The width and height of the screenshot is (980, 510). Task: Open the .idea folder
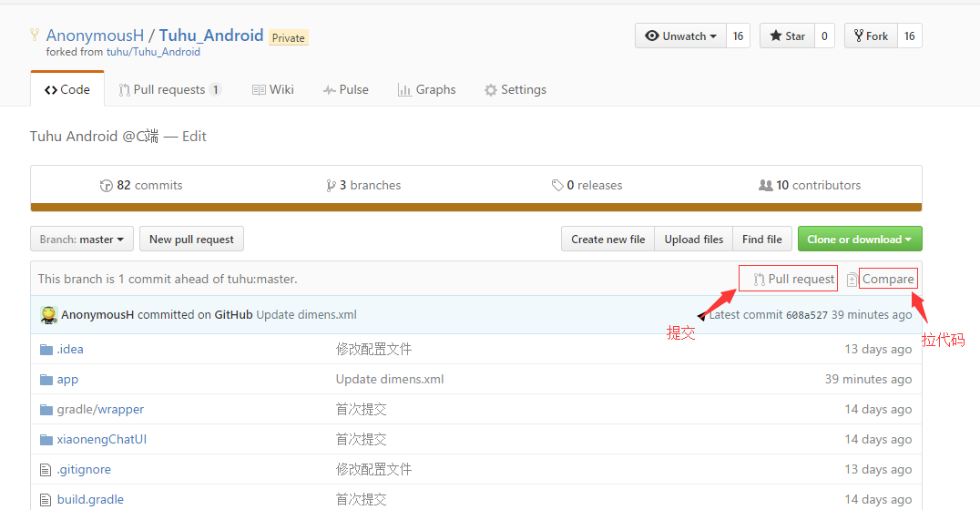pyautogui.click(x=70, y=350)
